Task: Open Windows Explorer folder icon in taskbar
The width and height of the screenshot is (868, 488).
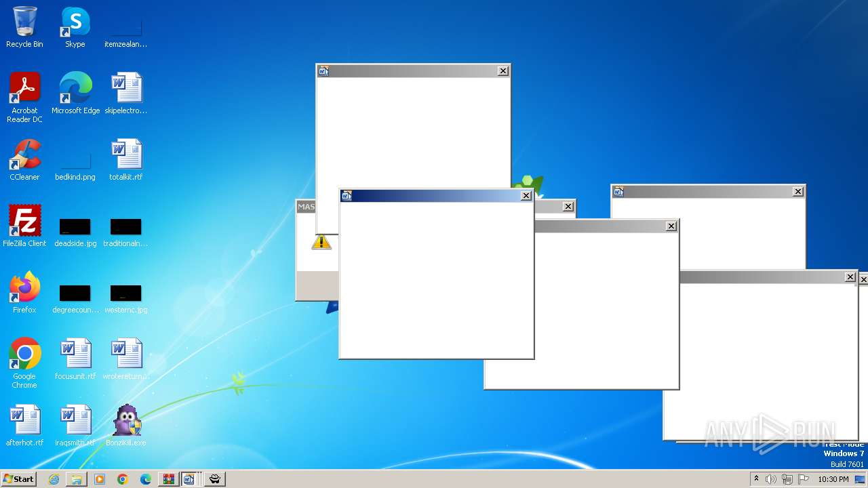Action: [77, 479]
